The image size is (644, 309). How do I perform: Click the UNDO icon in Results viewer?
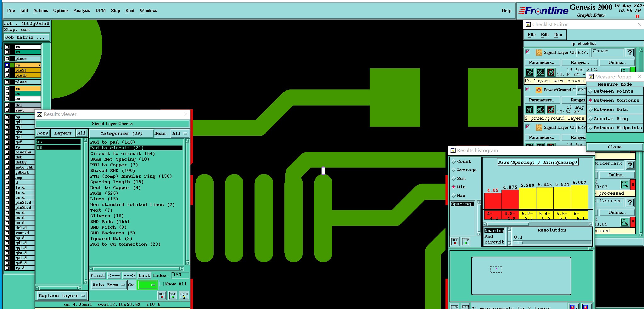184,295
